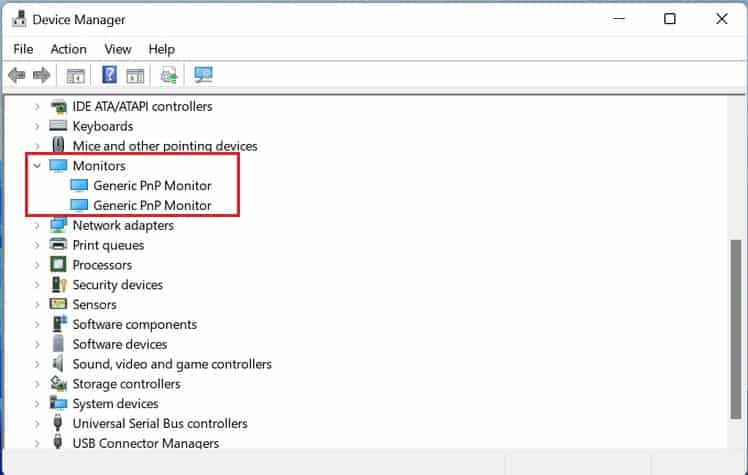Open the Action menu
The height and width of the screenshot is (475, 748).
(69, 49)
